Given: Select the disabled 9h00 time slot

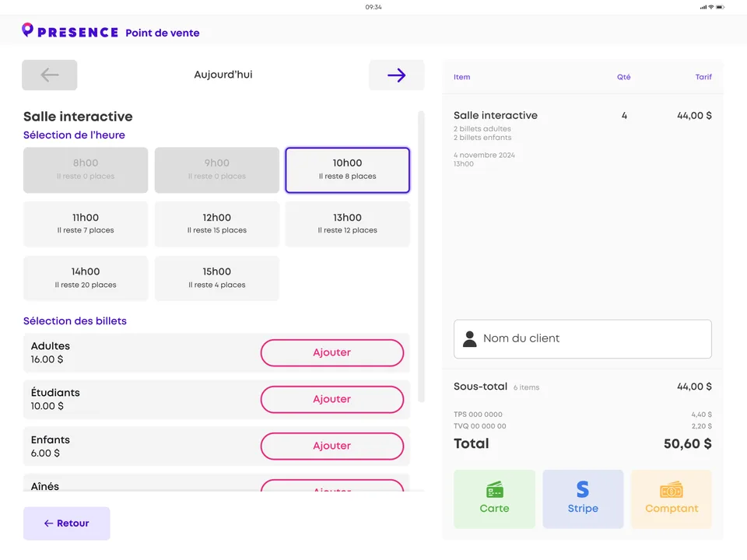Looking at the screenshot, I should tap(217, 170).
